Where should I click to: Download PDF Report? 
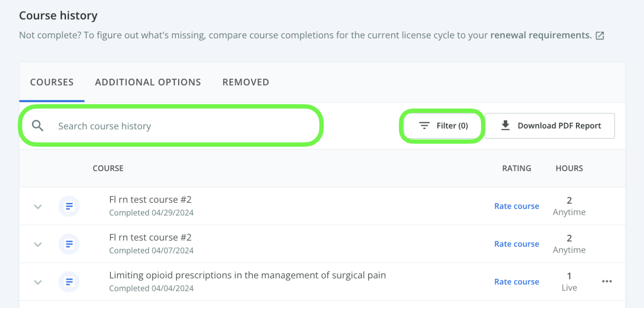(550, 126)
